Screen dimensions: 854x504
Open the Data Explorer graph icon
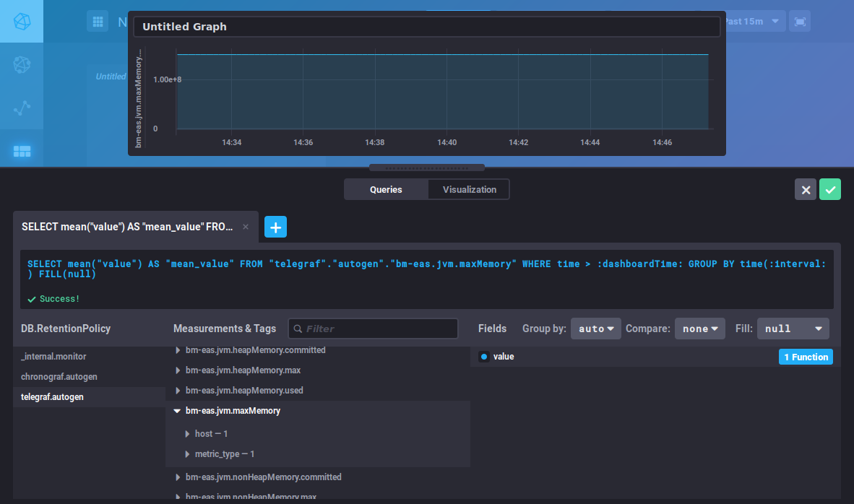(x=22, y=108)
